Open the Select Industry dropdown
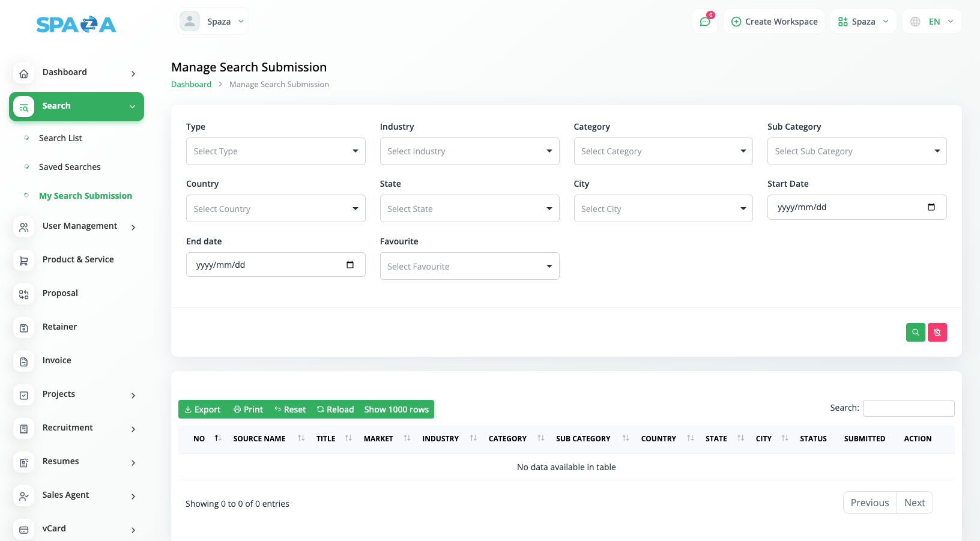The width and height of the screenshot is (980, 541). (x=469, y=151)
